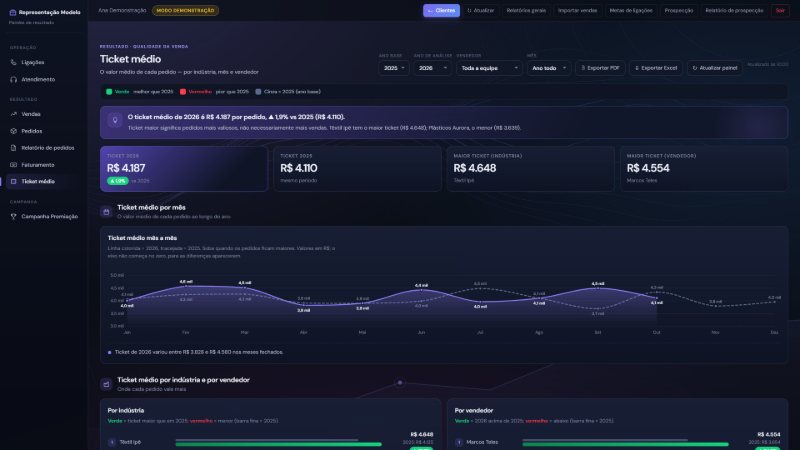The height and width of the screenshot is (450, 800).
Task: Click the rank badge beside Têxtil Ipê
Action: tap(112, 442)
